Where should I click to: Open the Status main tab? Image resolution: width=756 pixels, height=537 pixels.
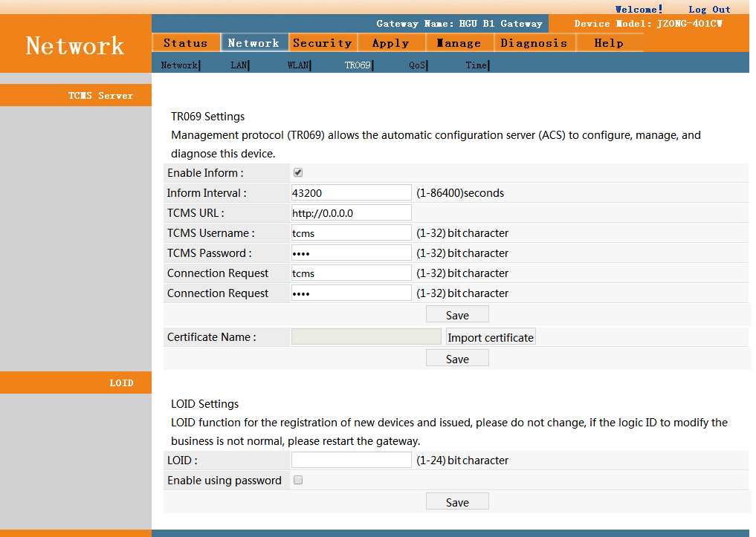pos(185,43)
